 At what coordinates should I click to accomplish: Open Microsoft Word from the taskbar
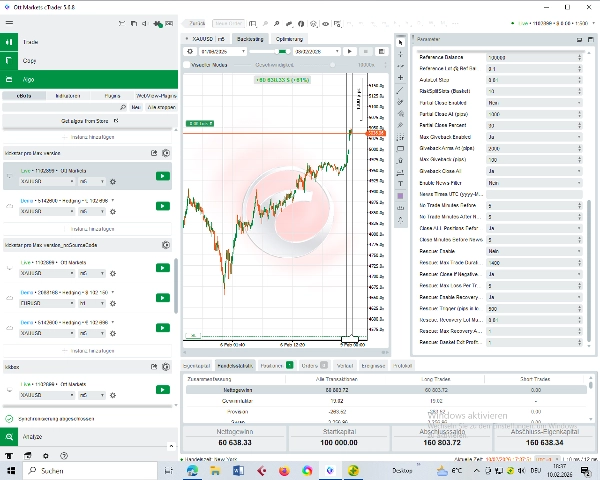pyautogui.click(x=238, y=471)
